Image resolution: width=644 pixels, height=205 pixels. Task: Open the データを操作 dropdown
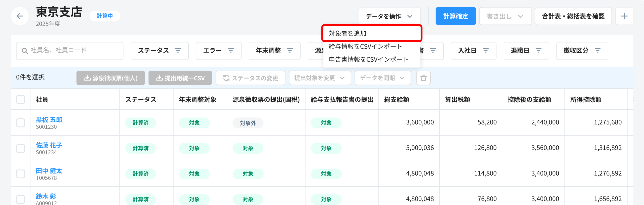pyautogui.click(x=389, y=16)
